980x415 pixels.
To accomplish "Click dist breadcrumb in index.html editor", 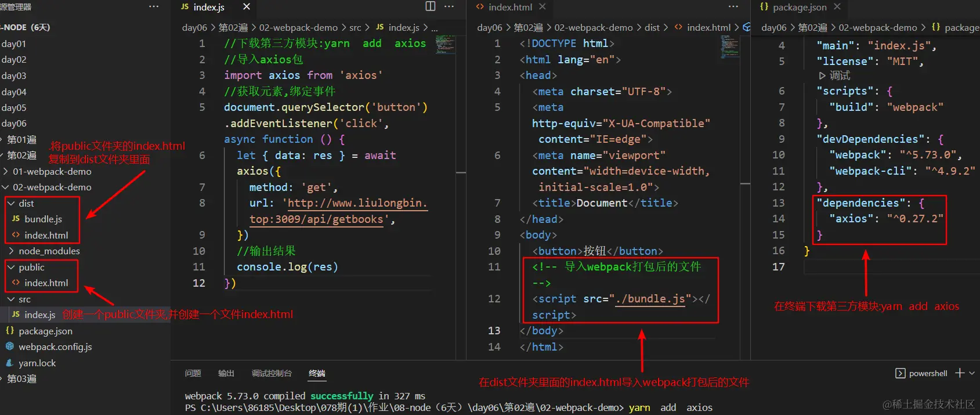I will [x=652, y=27].
